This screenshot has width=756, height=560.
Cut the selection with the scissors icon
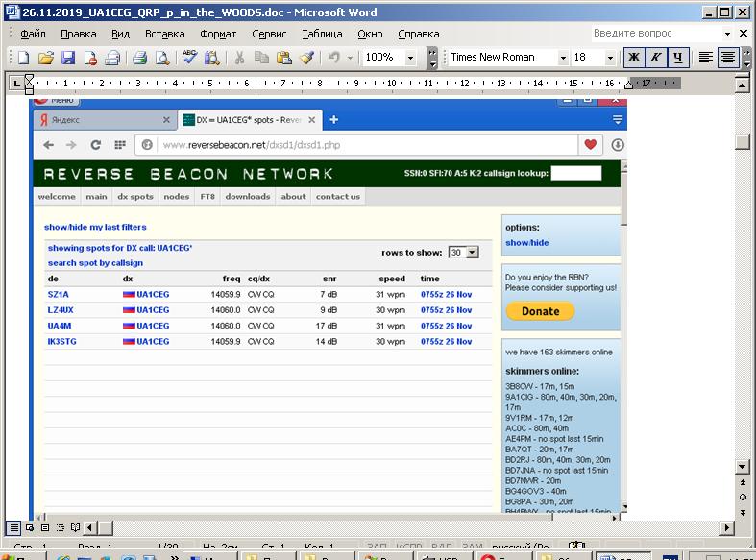tap(239, 58)
